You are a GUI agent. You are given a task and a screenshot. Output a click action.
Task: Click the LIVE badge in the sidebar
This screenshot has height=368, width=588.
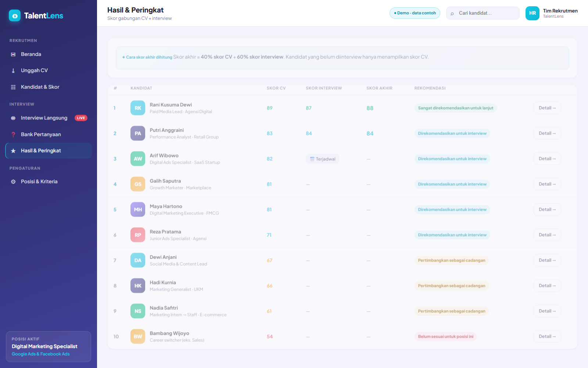click(81, 118)
